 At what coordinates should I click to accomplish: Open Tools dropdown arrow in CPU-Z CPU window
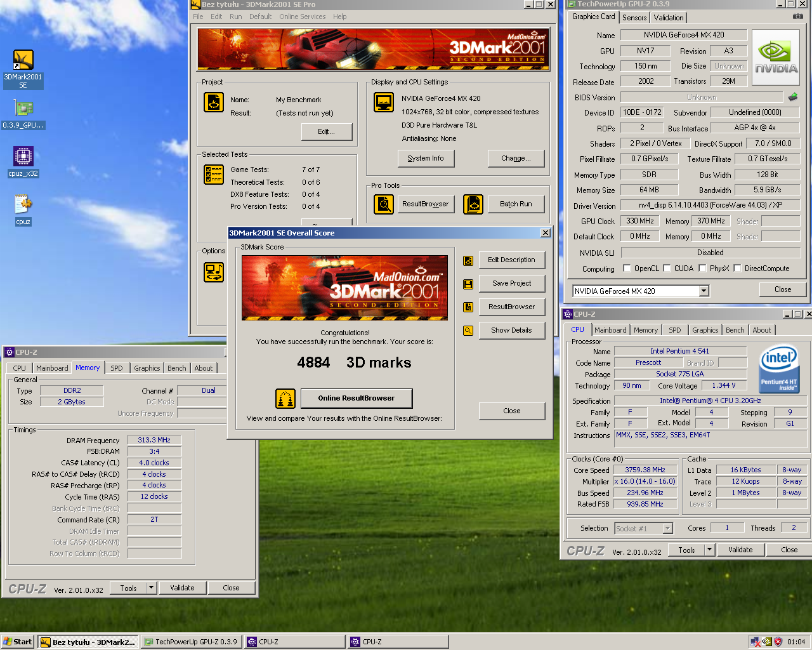pyautogui.click(x=710, y=550)
